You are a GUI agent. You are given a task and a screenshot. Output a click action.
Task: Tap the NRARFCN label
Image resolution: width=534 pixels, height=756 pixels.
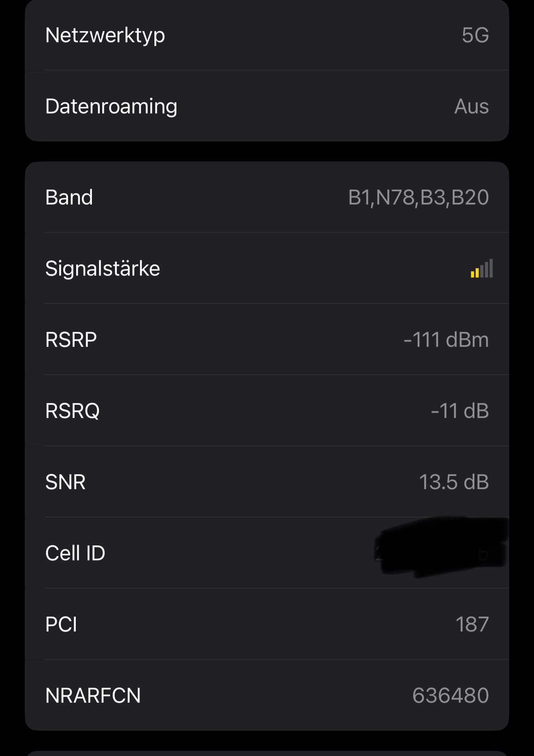click(x=93, y=696)
